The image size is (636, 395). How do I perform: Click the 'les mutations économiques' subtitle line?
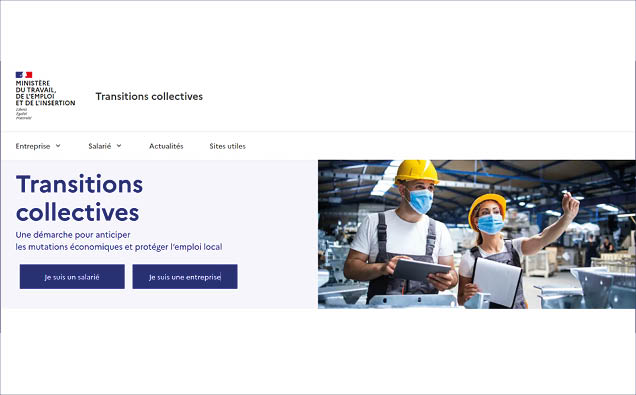119,247
